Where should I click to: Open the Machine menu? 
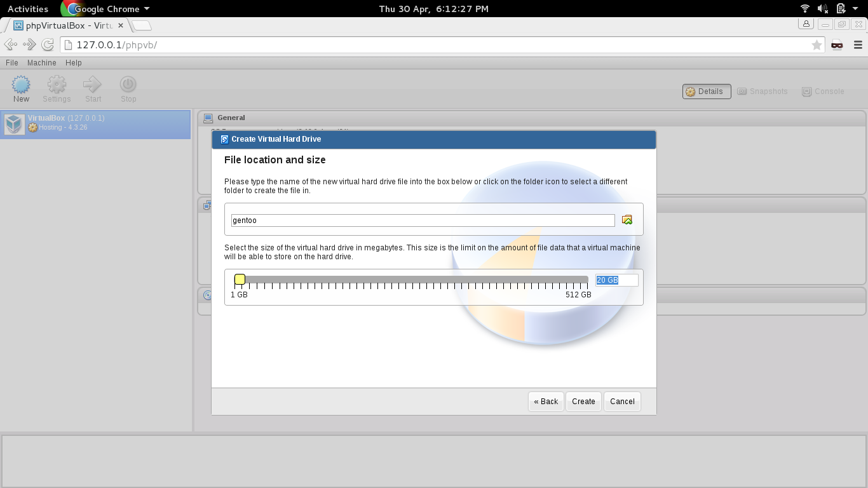pos(42,63)
